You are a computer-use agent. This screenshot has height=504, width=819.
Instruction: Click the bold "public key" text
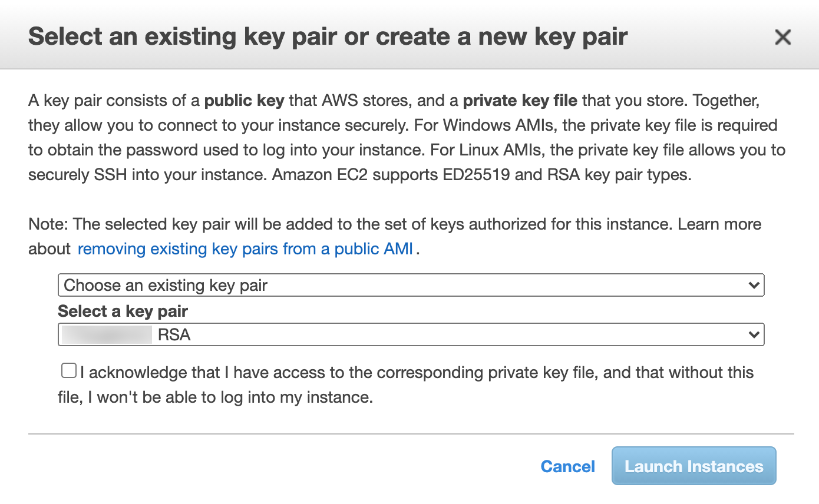point(244,101)
